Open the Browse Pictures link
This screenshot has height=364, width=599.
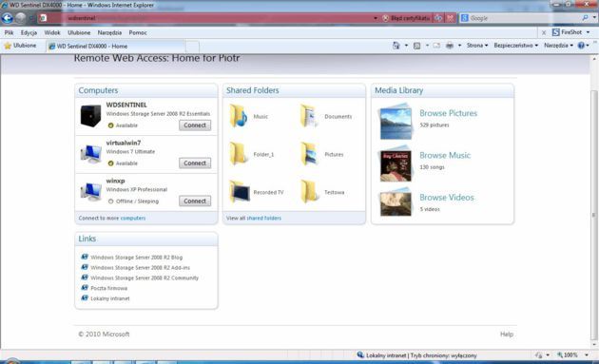tap(448, 113)
